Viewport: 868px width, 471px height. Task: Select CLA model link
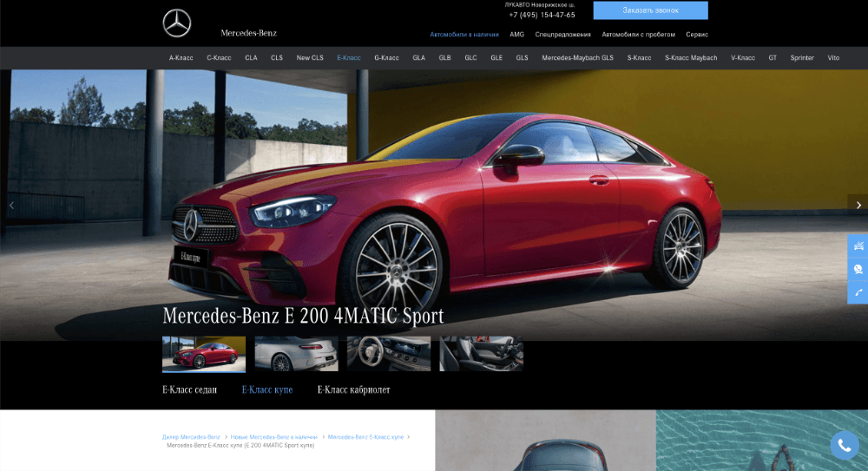pos(252,57)
